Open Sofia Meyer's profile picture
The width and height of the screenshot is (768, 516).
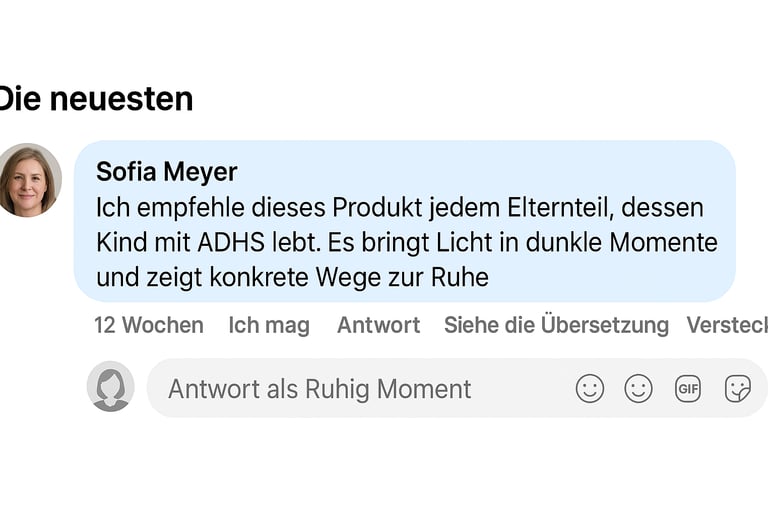click(29, 180)
